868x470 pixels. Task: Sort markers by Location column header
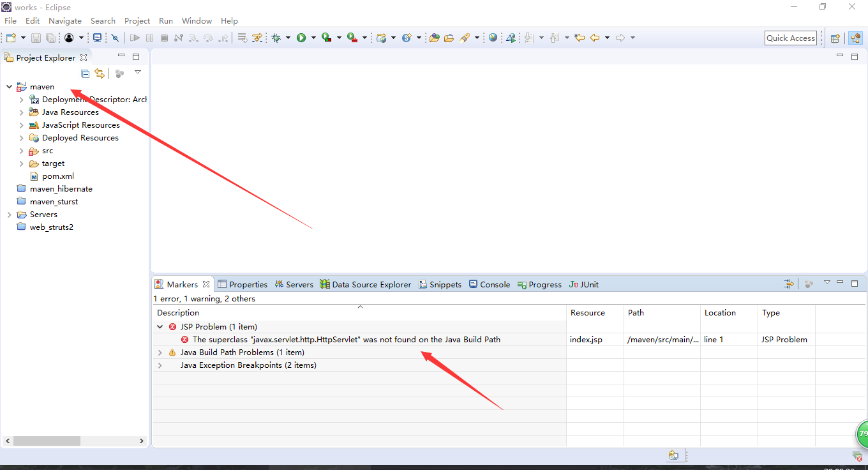tap(729, 313)
